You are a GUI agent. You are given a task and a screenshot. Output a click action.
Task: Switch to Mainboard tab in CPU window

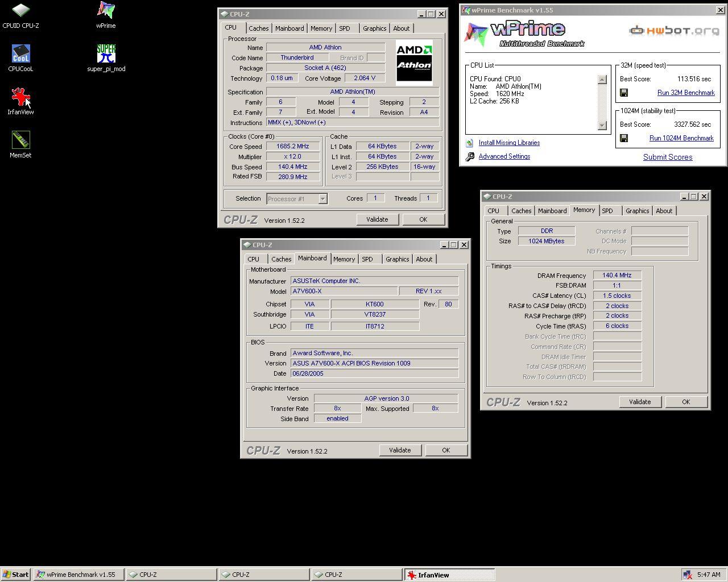(x=289, y=28)
